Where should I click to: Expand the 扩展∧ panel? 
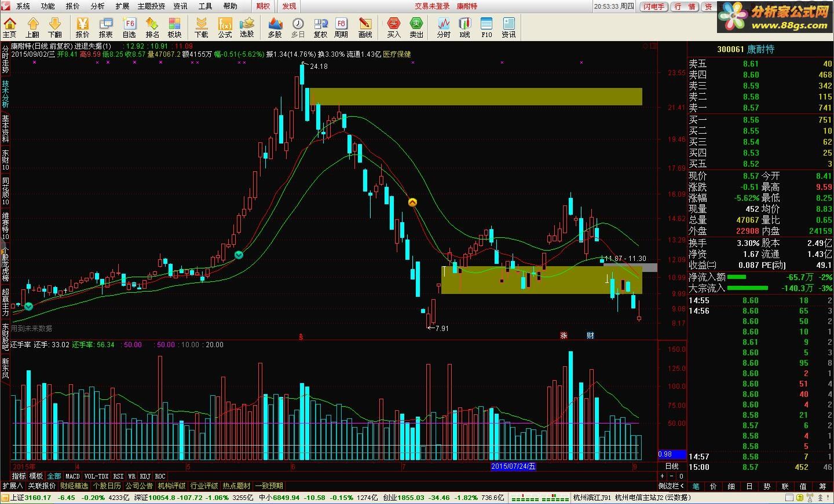[13, 486]
